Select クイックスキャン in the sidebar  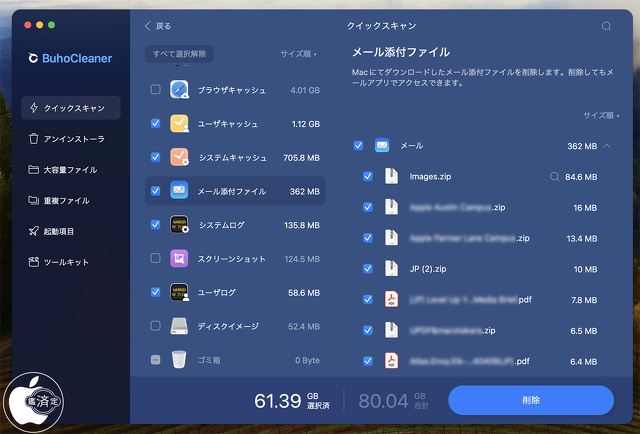tap(71, 108)
